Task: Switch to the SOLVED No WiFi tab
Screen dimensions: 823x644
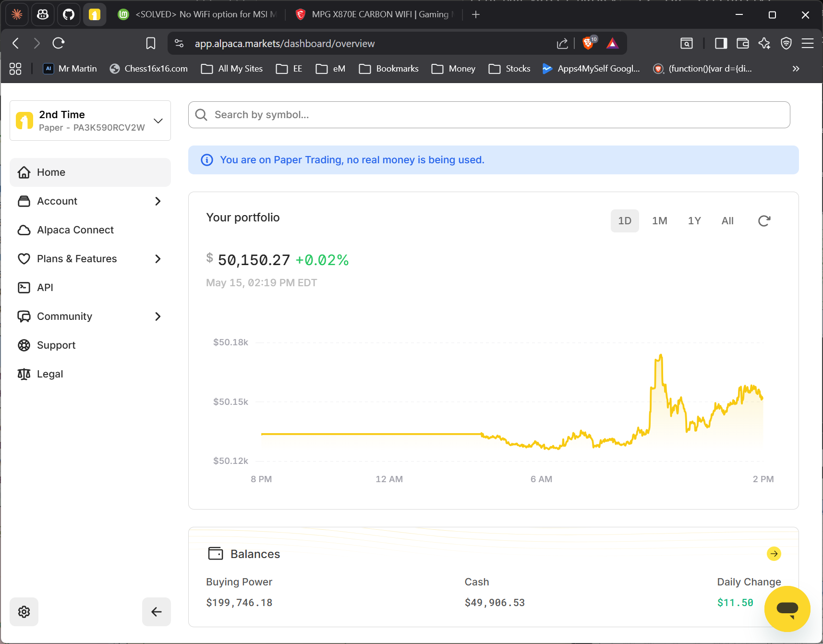Action: pos(197,14)
